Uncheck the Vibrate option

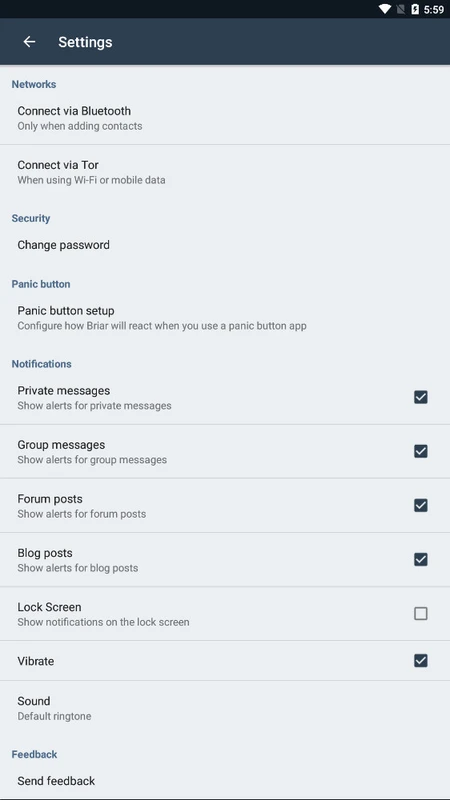(x=421, y=661)
